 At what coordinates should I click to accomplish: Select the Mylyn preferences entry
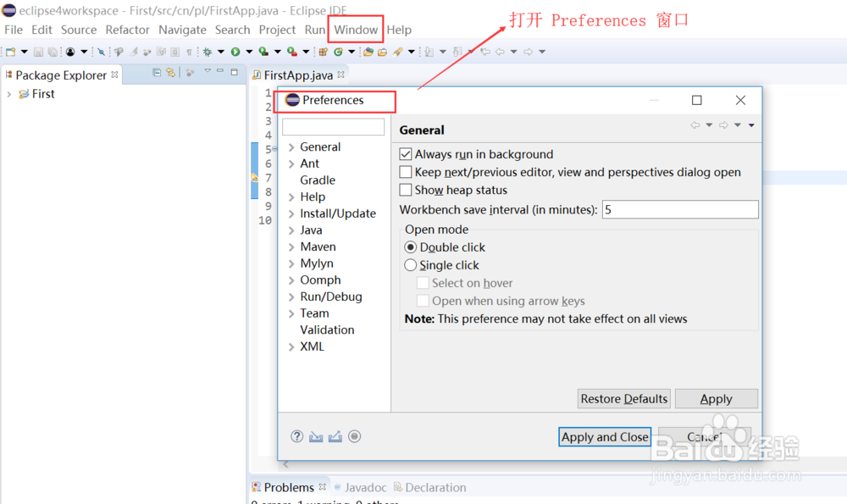(x=317, y=263)
